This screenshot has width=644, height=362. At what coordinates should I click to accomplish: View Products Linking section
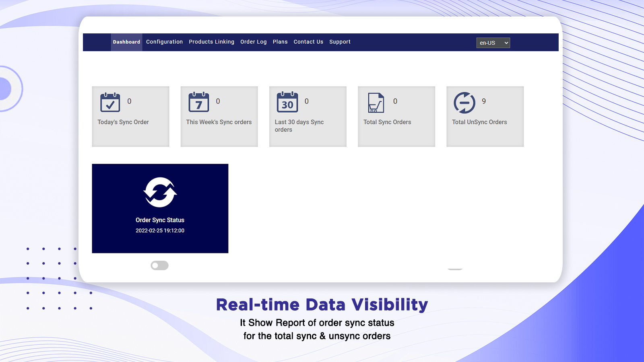click(211, 42)
